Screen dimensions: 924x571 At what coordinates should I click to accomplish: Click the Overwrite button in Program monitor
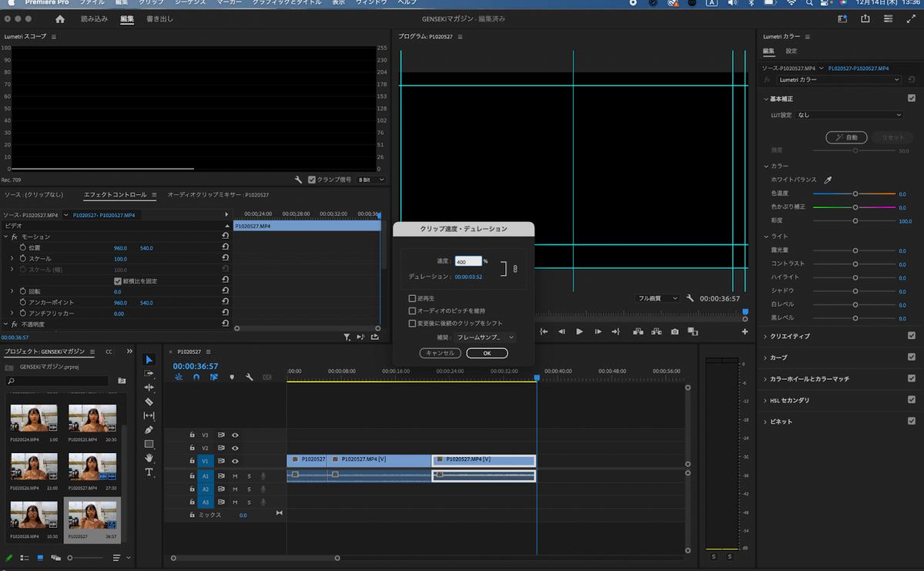pyautogui.click(x=657, y=331)
